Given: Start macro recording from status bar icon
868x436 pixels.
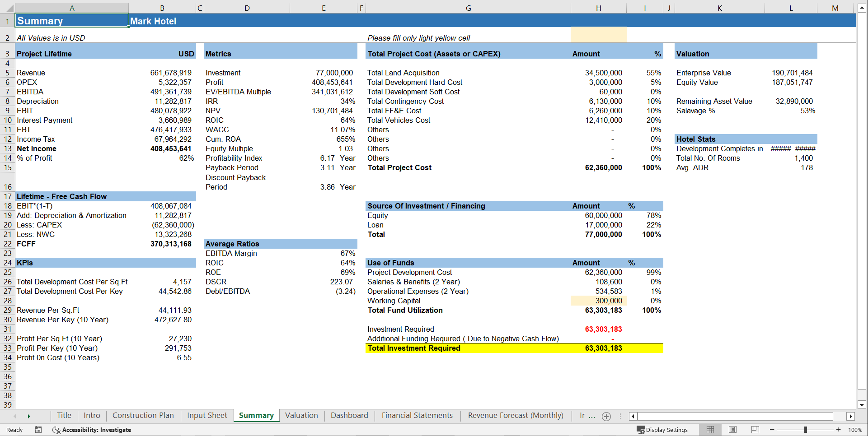Looking at the screenshot, I should coord(38,430).
